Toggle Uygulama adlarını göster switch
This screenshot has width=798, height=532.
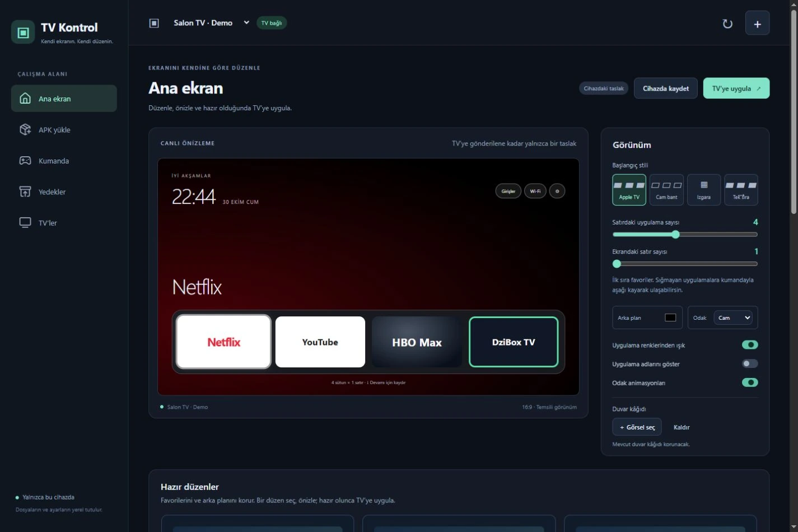(x=750, y=363)
